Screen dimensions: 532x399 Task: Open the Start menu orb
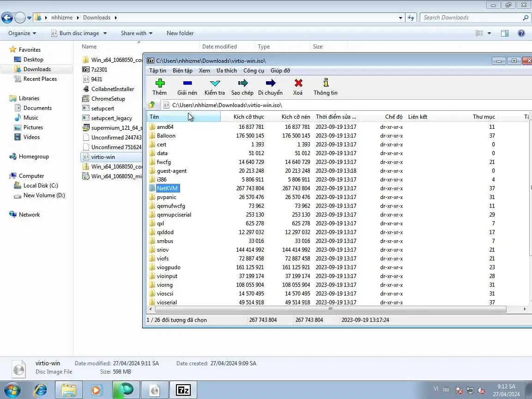pyautogui.click(x=12, y=390)
